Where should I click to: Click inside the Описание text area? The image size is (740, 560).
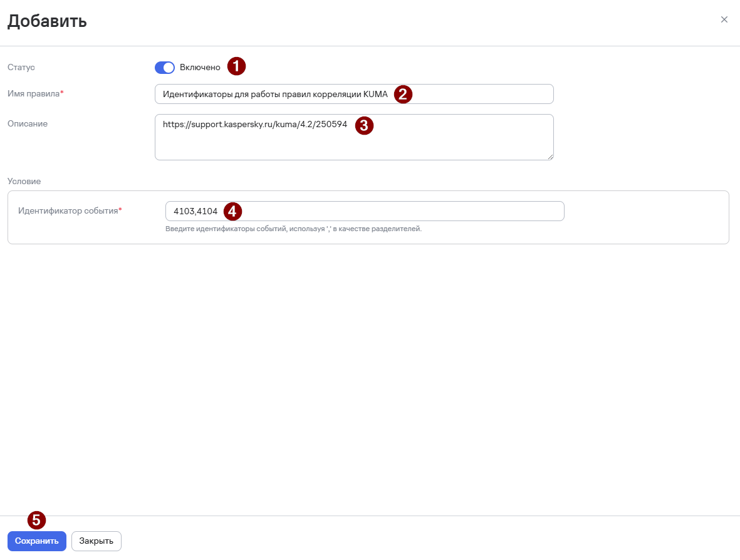click(x=354, y=137)
